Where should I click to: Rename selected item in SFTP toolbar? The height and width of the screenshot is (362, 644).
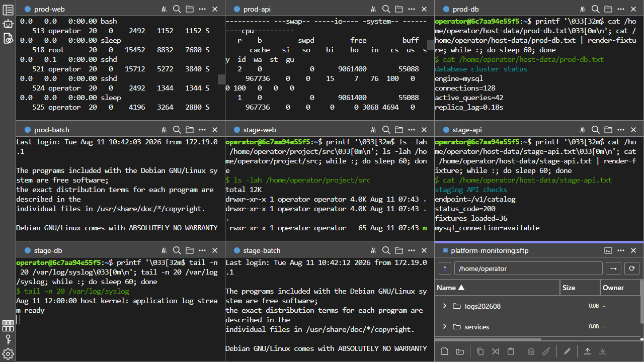coord(546,351)
